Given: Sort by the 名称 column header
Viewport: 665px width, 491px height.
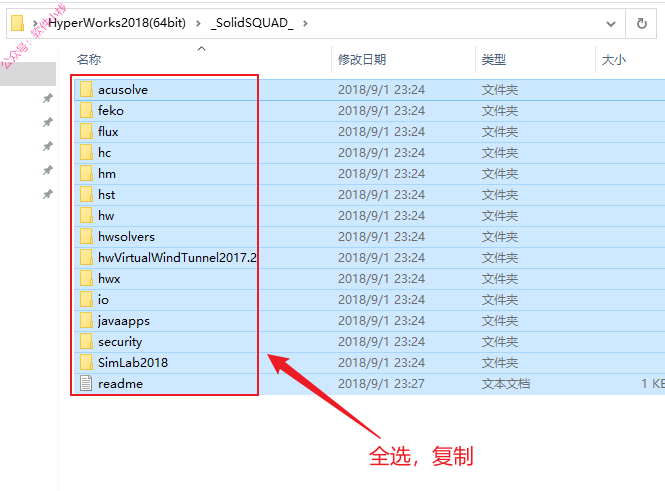Looking at the screenshot, I should (x=89, y=59).
